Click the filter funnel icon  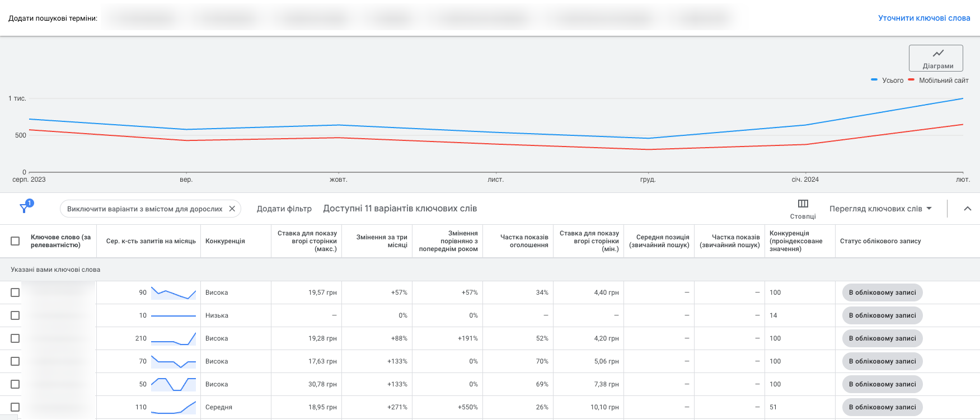pyautogui.click(x=24, y=208)
